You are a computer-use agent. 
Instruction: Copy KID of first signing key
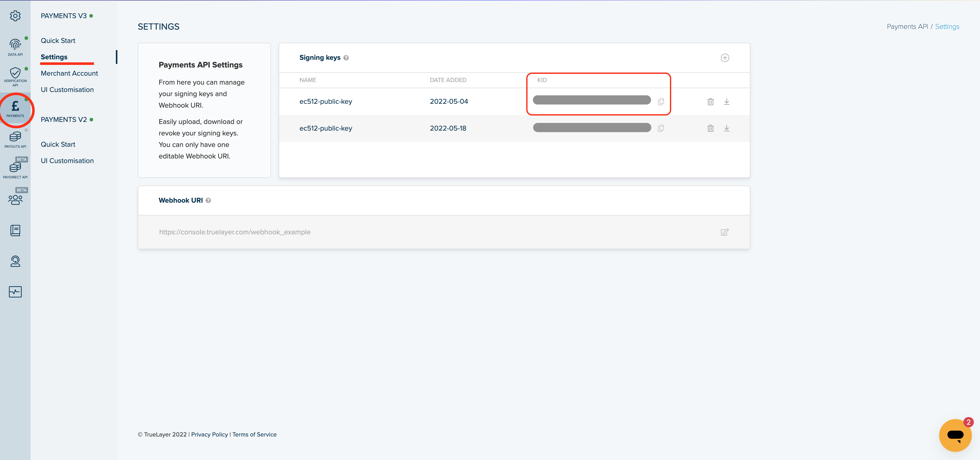point(661,102)
